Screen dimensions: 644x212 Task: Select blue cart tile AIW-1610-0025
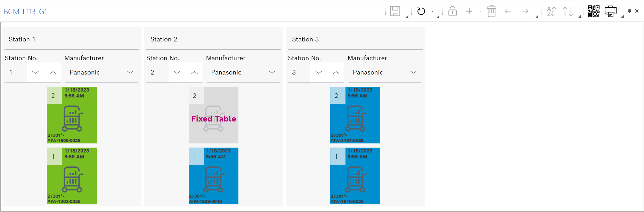point(355,176)
